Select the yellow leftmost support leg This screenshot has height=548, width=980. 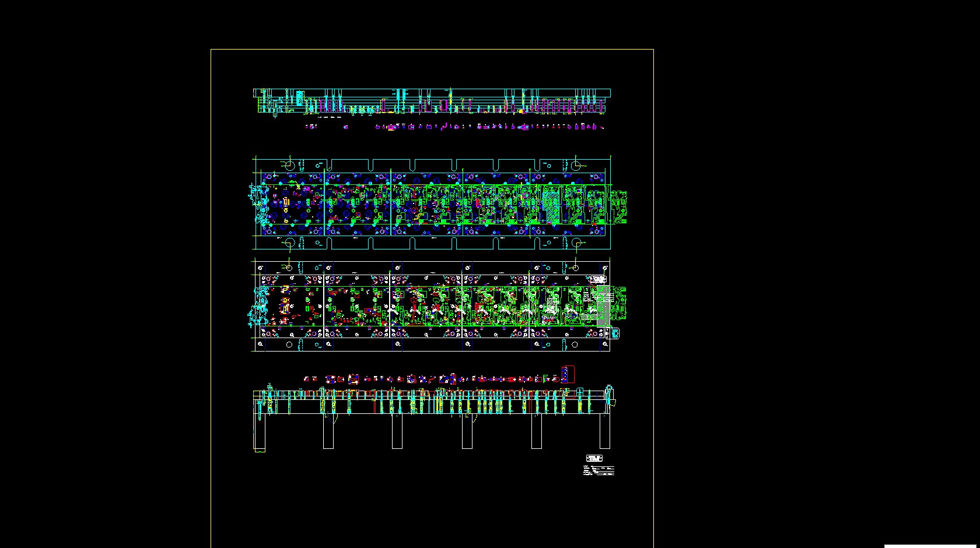(260, 431)
